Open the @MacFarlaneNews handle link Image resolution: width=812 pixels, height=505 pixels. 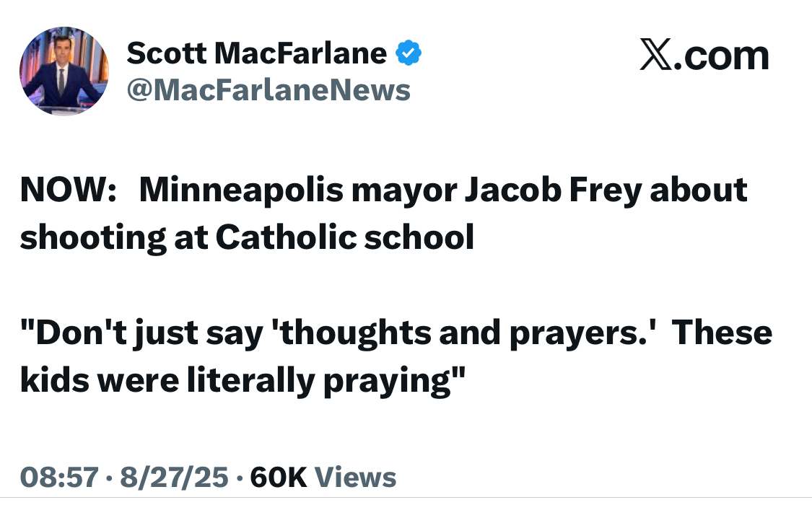[x=269, y=90]
